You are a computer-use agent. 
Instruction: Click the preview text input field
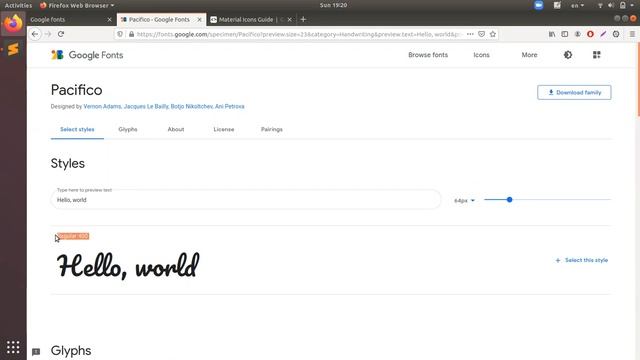point(246,200)
